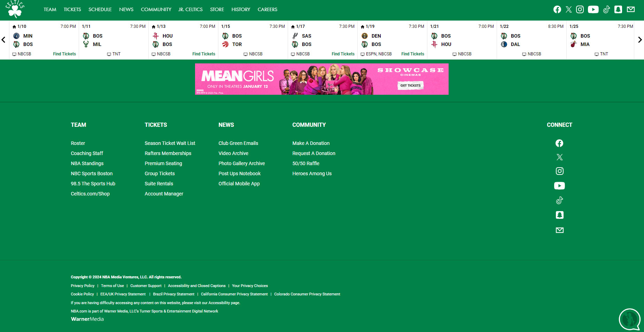Screen dimensions: 644x332
Task: Click email envelope icon under Connect
Action: pyautogui.click(x=559, y=230)
